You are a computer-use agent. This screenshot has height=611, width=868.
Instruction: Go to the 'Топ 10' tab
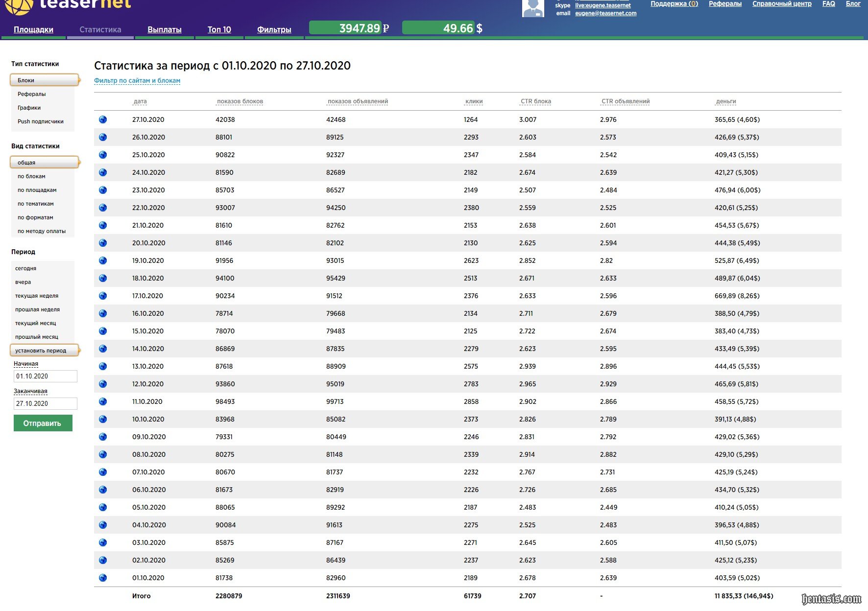coord(219,29)
